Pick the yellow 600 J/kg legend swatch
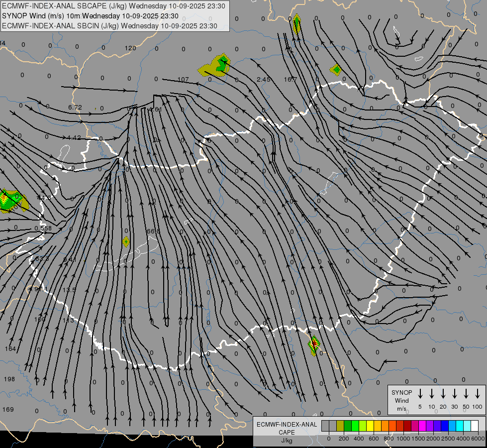This screenshot has width=487, height=448. (x=370, y=426)
